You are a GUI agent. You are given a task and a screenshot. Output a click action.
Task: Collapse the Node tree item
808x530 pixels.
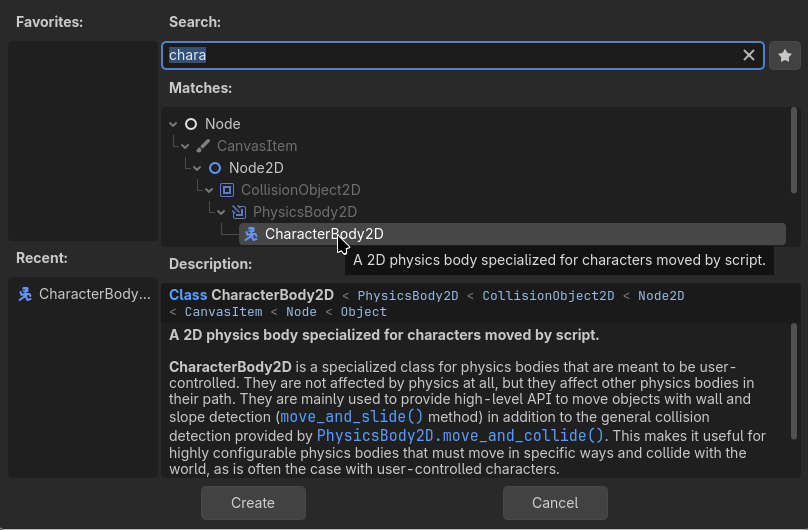(x=173, y=124)
